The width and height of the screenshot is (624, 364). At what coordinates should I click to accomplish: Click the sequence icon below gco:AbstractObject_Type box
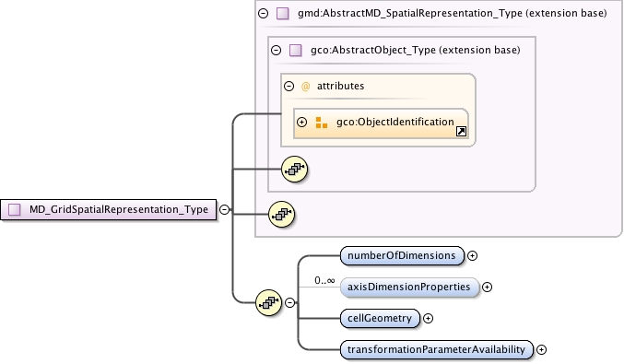click(x=281, y=215)
